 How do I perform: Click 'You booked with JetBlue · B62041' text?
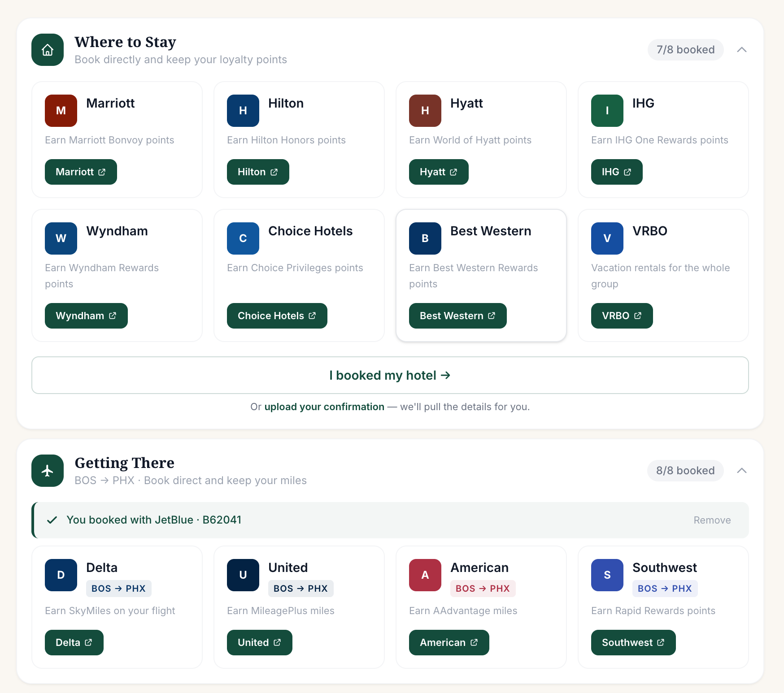point(154,520)
